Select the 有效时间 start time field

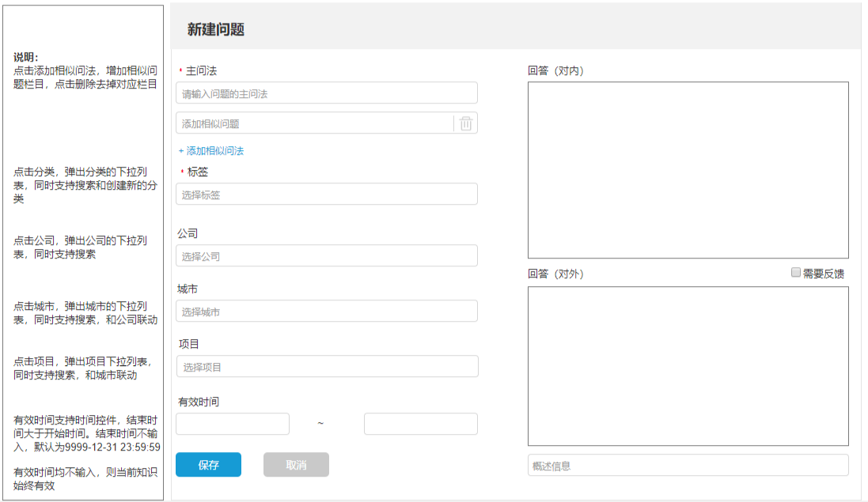click(232, 424)
